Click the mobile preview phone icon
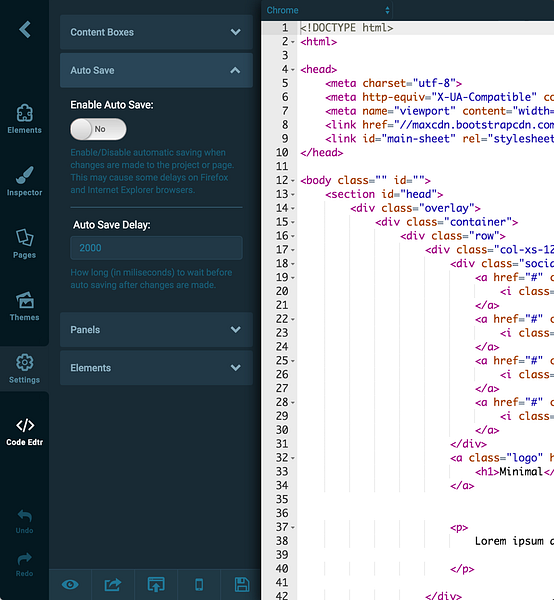 [199, 585]
